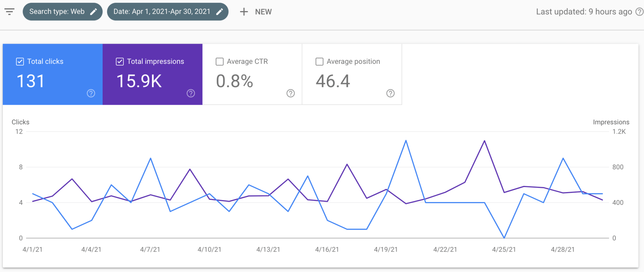Enable the Average position checkbox
The image size is (644, 272).
click(x=319, y=61)
